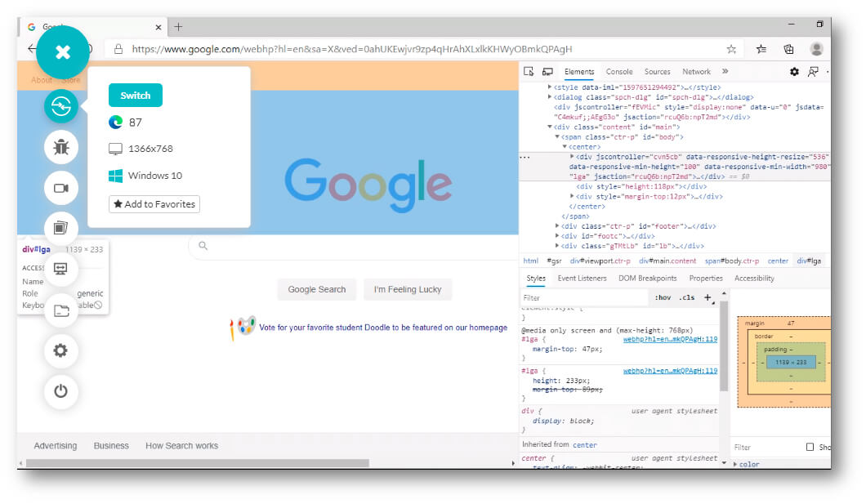Click the teal switch session icon

click(x=61, y=106)
